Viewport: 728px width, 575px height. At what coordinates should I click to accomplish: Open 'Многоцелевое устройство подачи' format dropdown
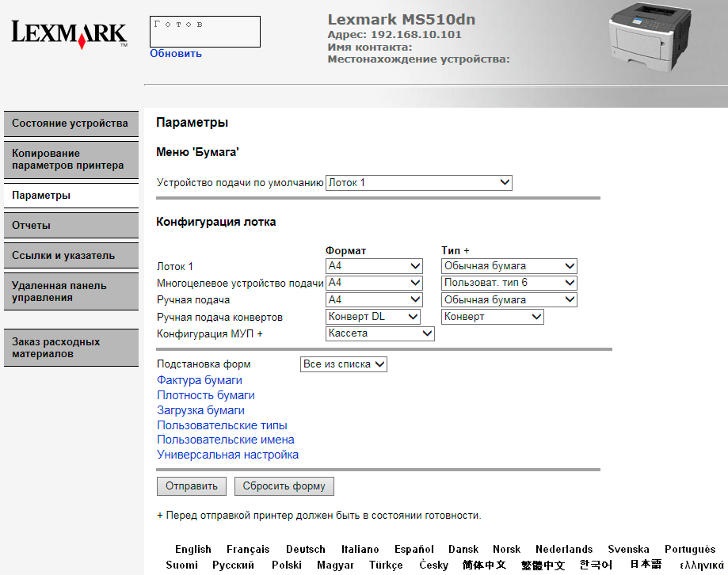tap(374, 283)
